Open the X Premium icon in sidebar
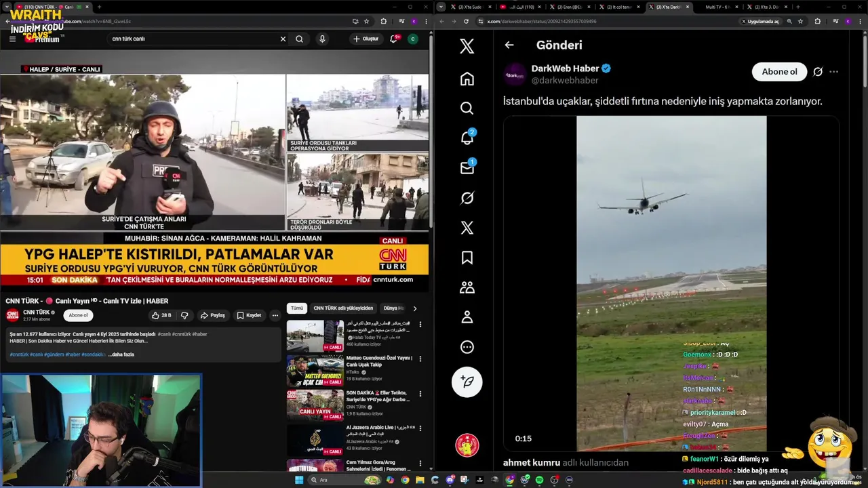The height and width of the screenshot is (488, 868). (467, 228)
